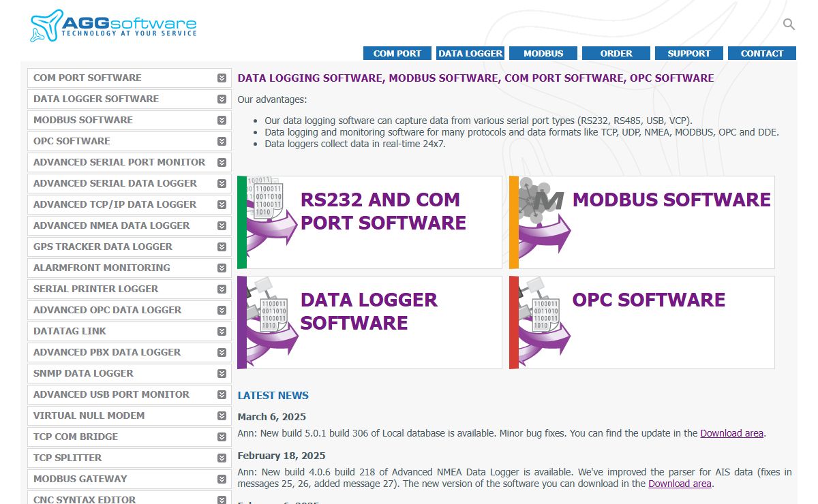Select ADVANCED PBX DATA LOGGER sidebar label
This screenshot has width=818, height=504.
(107, 352)
